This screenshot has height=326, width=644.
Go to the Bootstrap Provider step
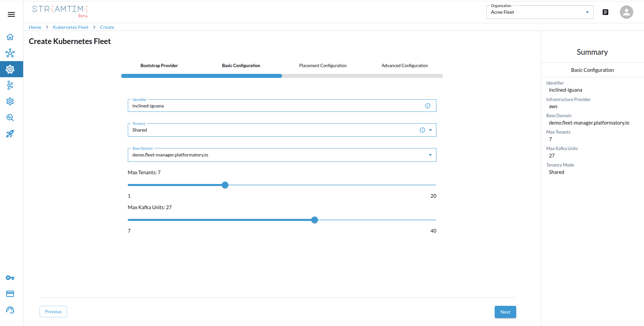click(x=159, y=65)
